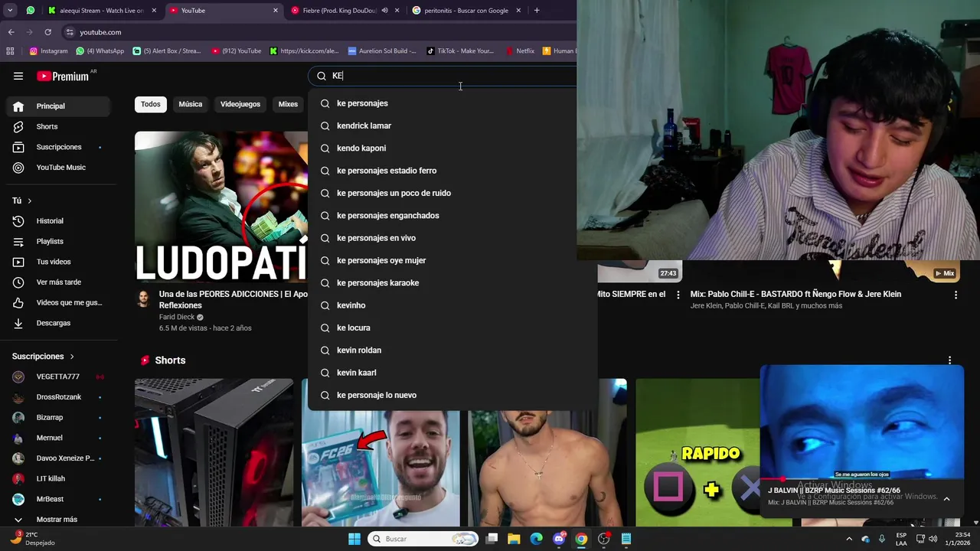Show hidden system tray icons
This screenshot has height=551, width=980.
pos(848,539)
